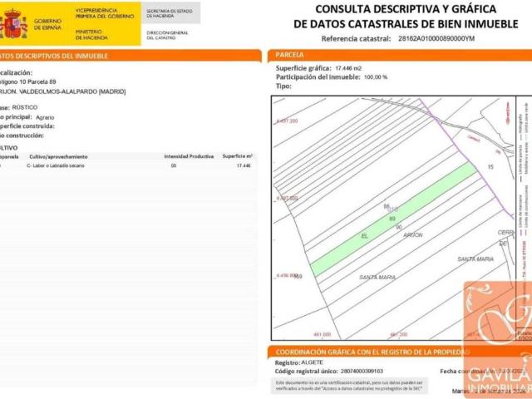Click the 'Código registral único:' label
Image resolution: width=532 pixels, height=399 pixels.
306,372
